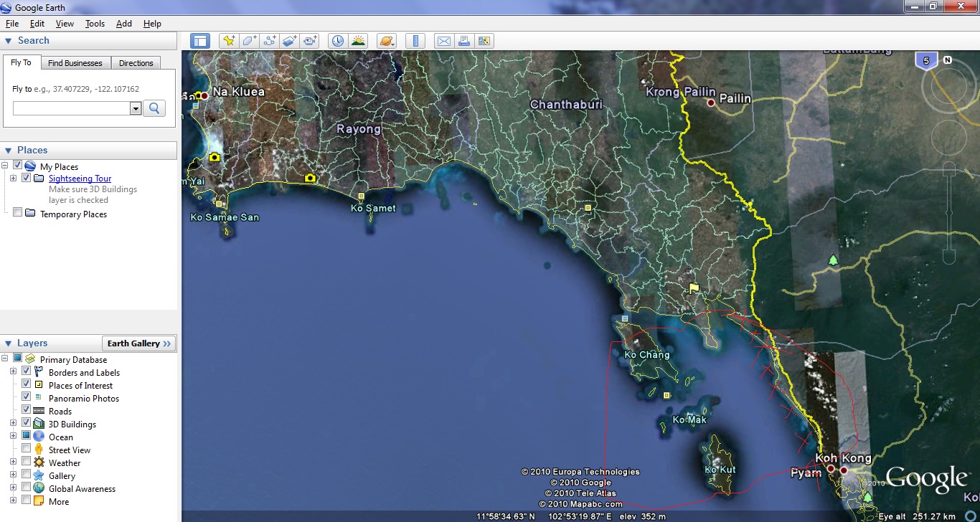Viewport: 980px width, 522px height.
Task: Open the Tools menu
Action: tap(95, 24)
